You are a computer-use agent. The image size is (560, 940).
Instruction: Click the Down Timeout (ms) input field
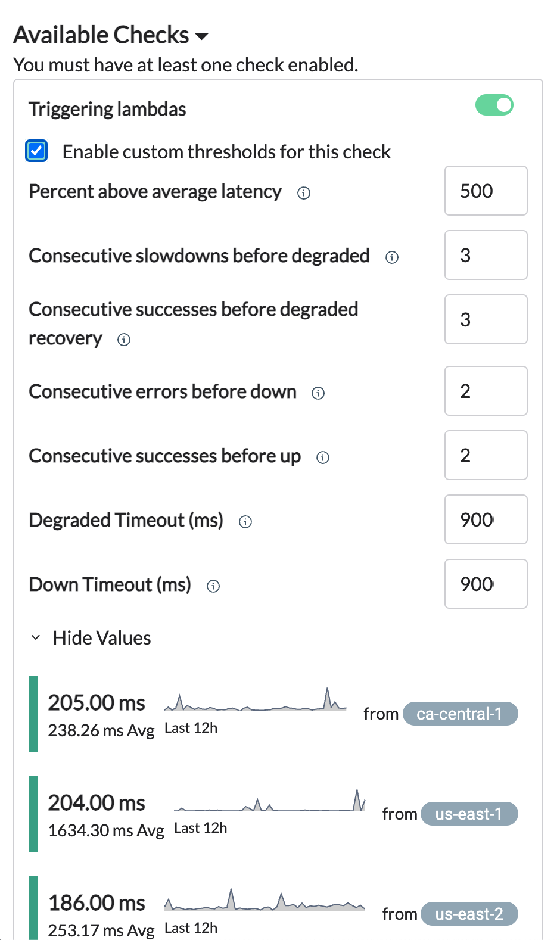[x=486, y=584]
